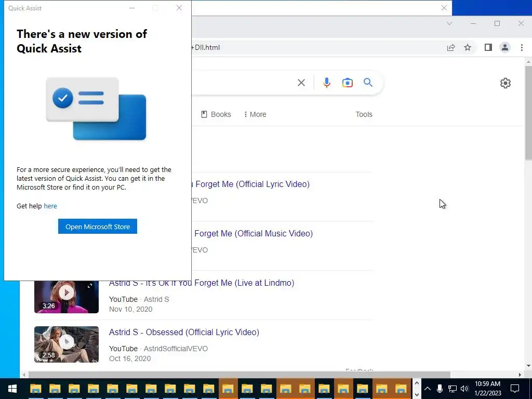Click taskbar overflow down arrow
This screenshot has width=532, height=399.
click(417, 395)
